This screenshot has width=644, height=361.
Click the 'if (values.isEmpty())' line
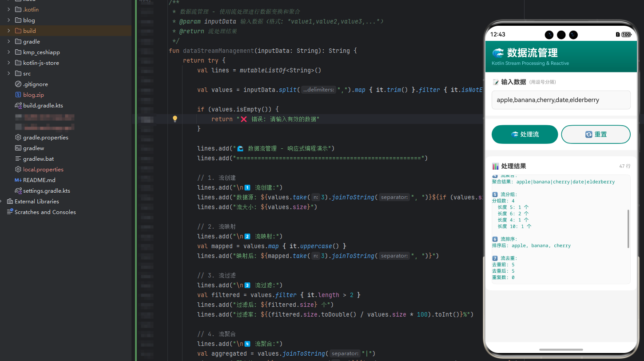(x=238, y=109)
